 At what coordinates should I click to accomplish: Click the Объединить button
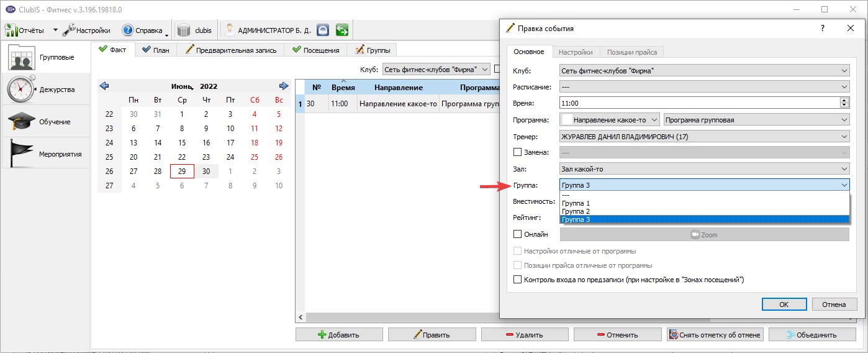pos(812,334)
